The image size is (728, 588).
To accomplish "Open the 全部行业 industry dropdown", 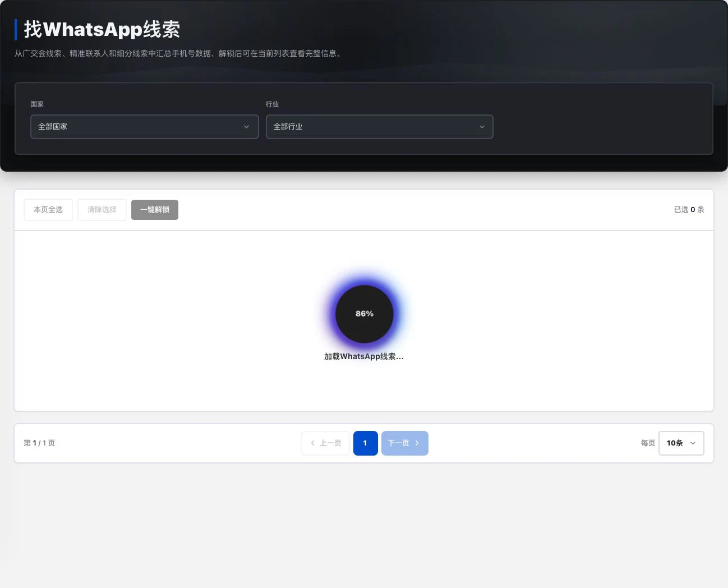I will click(379, 127).
